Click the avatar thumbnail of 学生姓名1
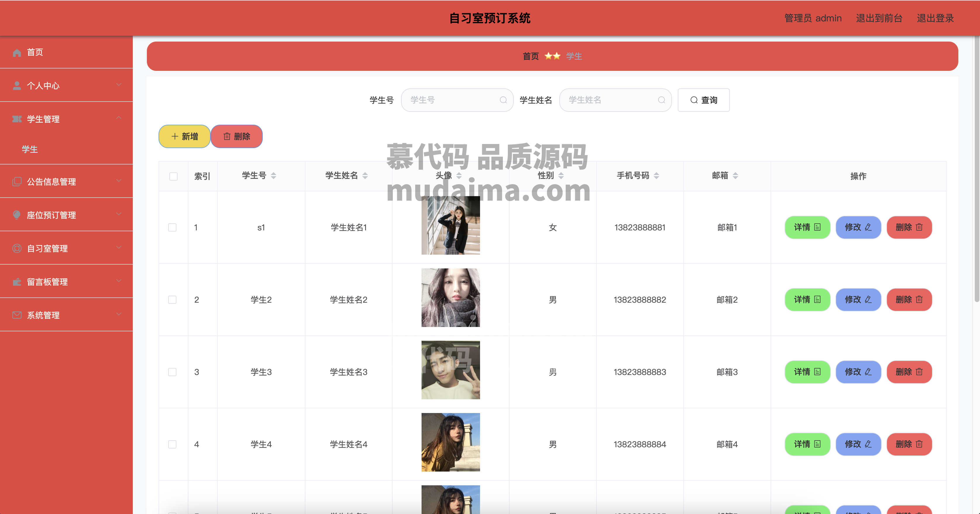 point(451,225)
